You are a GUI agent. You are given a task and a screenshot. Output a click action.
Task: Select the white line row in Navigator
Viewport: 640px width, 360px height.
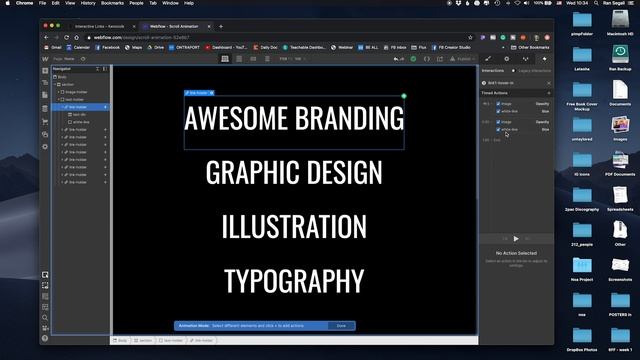(81, 122)
